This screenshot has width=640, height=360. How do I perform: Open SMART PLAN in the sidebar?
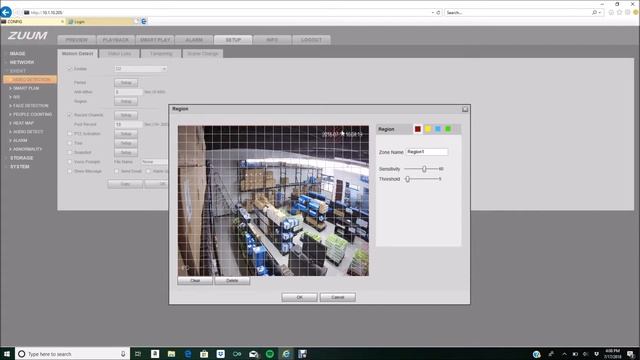coord(26,88)
